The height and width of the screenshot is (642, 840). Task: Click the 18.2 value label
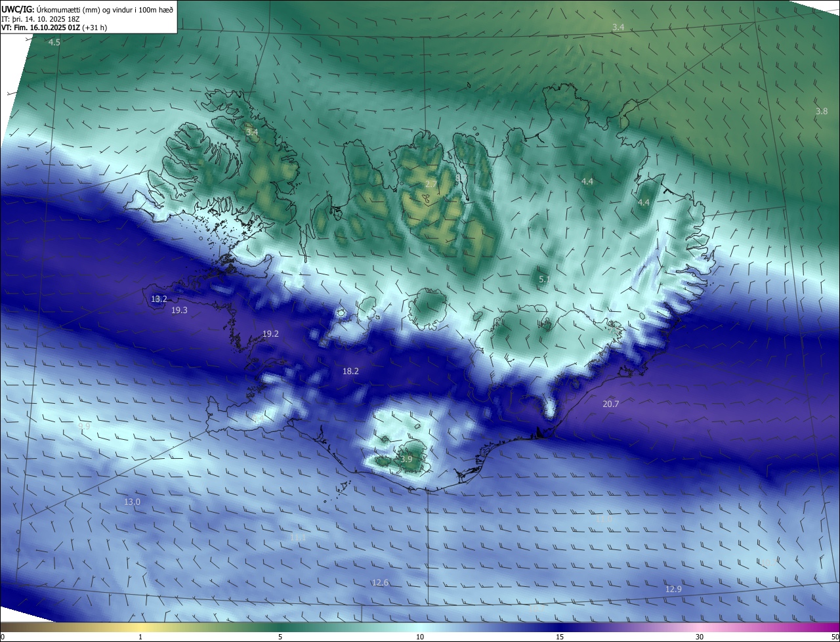350,371
